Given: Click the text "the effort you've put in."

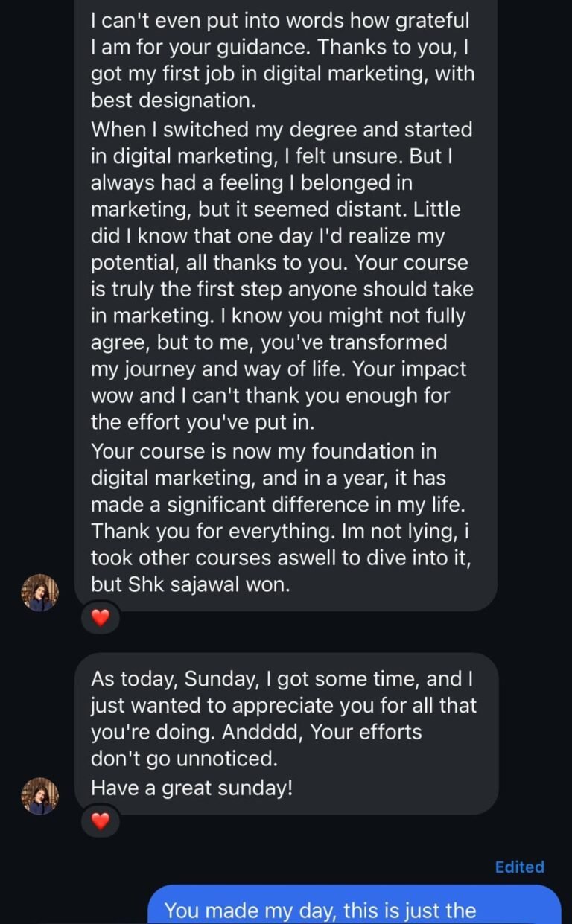Looking at the screenshot, I should click(203, 422).
